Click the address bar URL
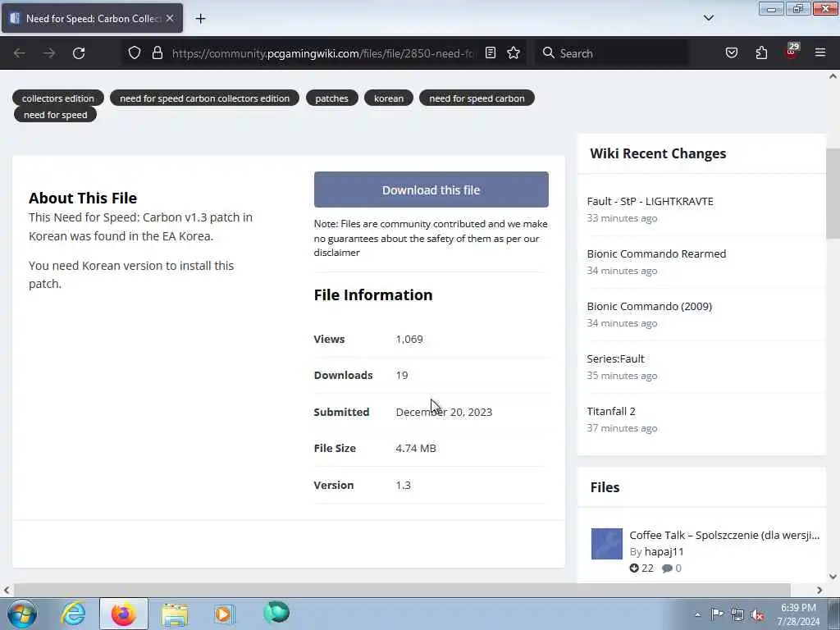 click(x=322, y=53)
